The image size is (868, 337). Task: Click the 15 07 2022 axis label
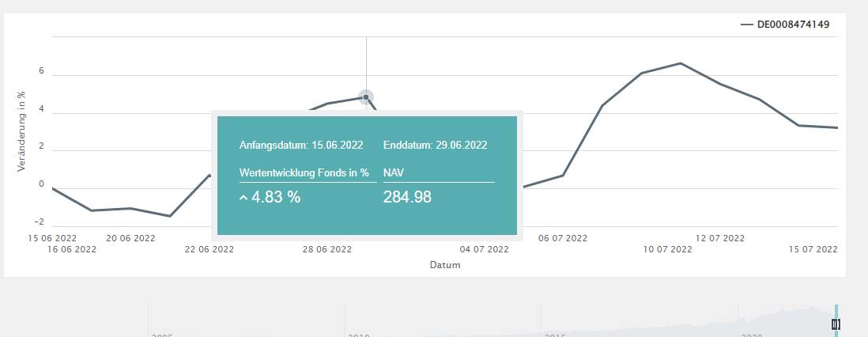[x=813, y=249]
